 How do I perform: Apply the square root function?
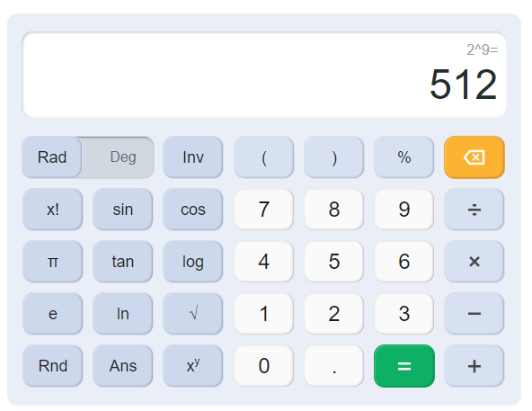[192, 314]
